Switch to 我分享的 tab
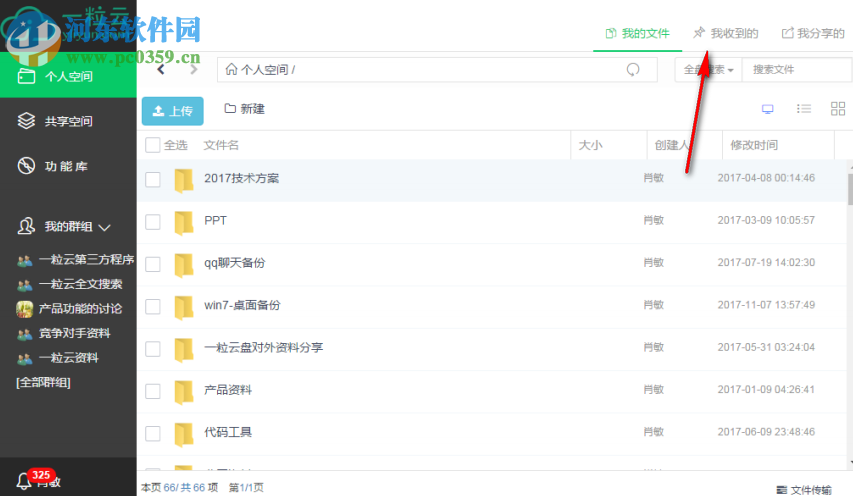 [x=813, y=33]
